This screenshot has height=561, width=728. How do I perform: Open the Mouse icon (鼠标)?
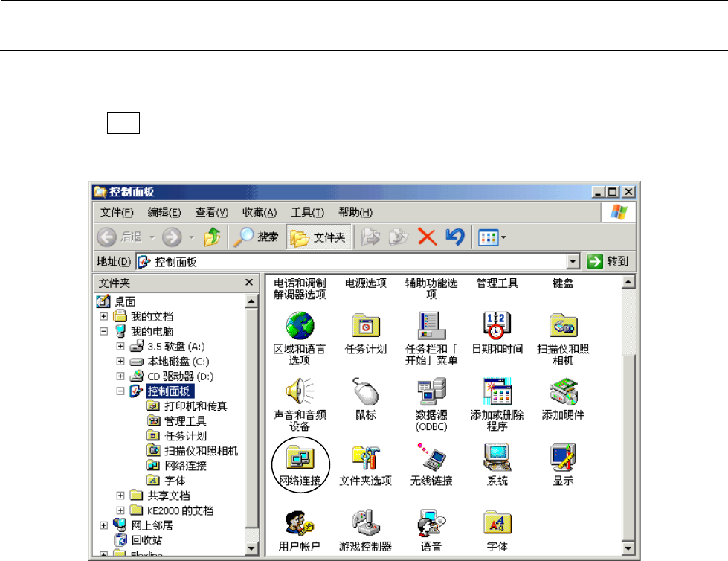[365, 400]
